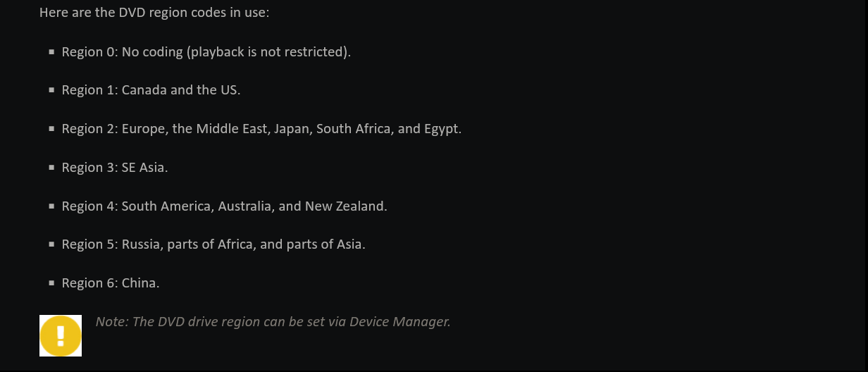
Task: Click the phrase 'playback is not restricted'
Action: [x=268, y=52]
